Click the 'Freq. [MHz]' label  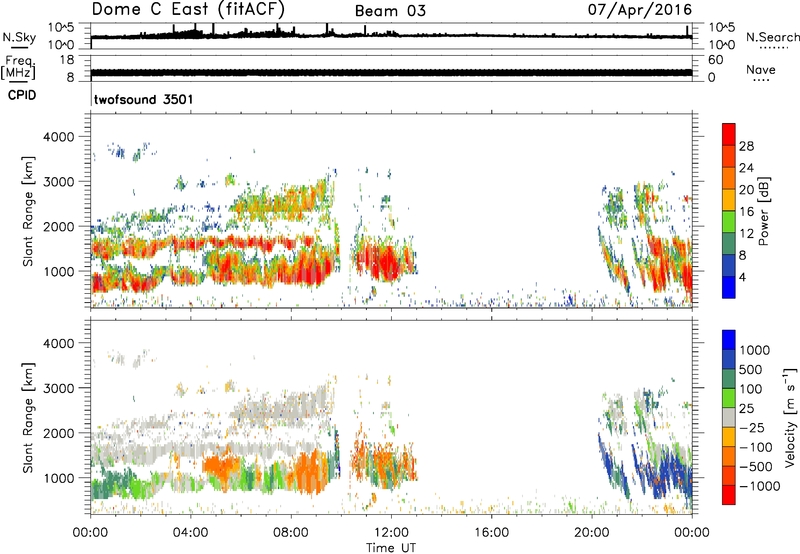[18, 67]
